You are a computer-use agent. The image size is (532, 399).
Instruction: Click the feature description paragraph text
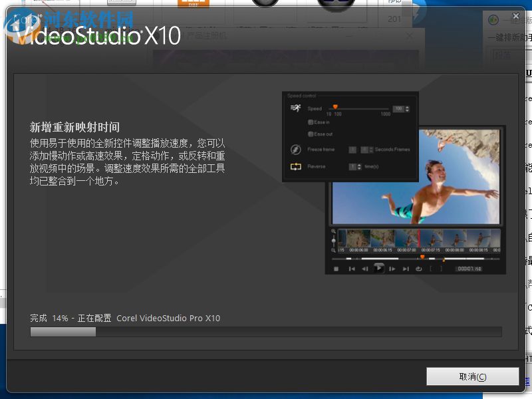click(x=127, y=162)
